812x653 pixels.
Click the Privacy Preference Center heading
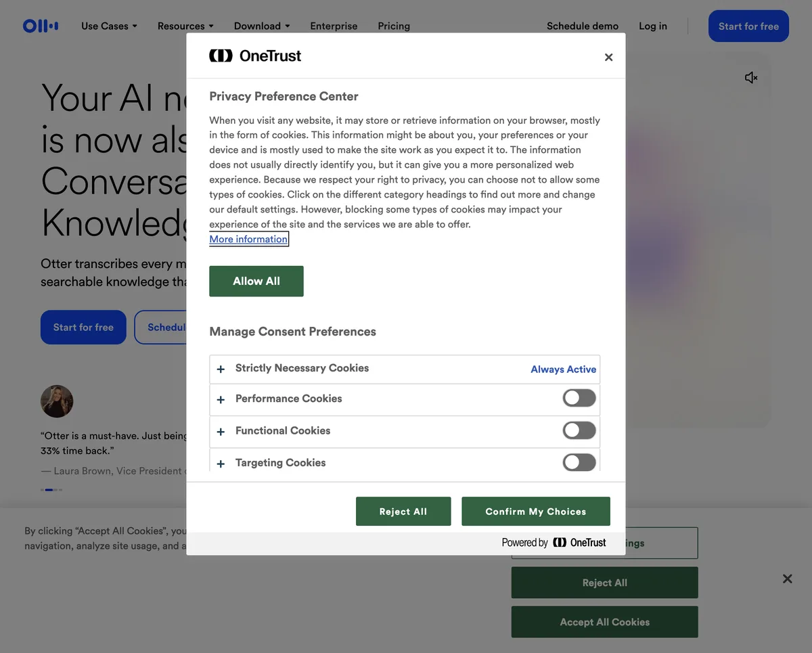coord(284,96)
